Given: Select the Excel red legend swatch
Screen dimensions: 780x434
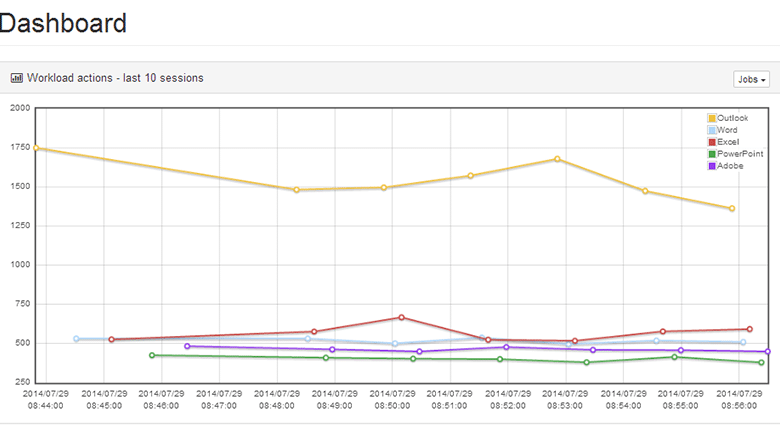Looking at the screenshot, I should [x=712, y=143].
